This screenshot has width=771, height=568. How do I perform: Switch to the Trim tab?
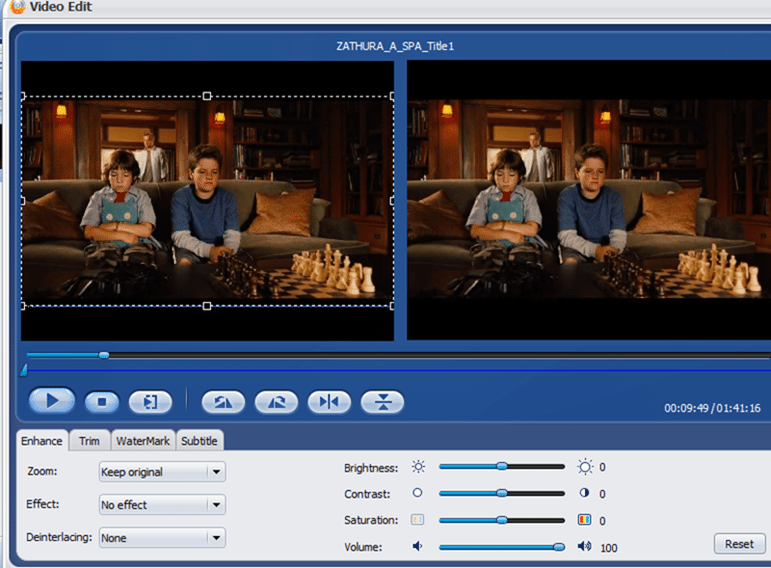pos(89,441)
